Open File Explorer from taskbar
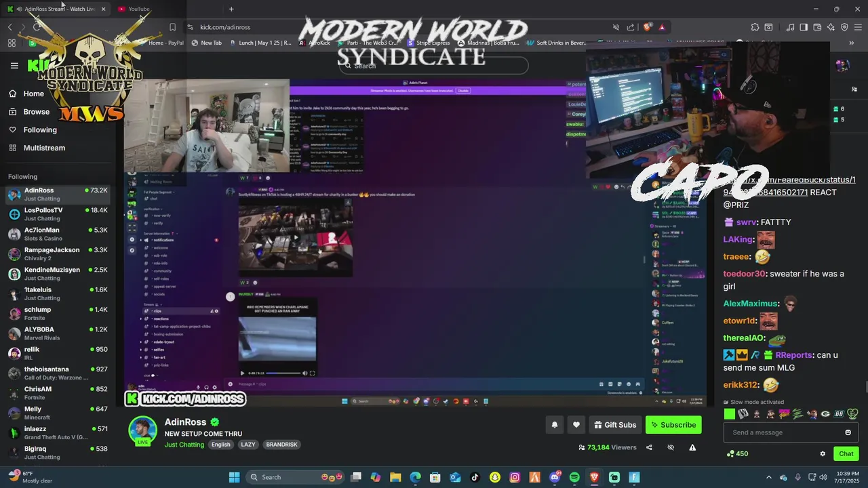Image resolution: width=868 pixels, height=488 pixels. pyautogui.click(x=395, y=477)
